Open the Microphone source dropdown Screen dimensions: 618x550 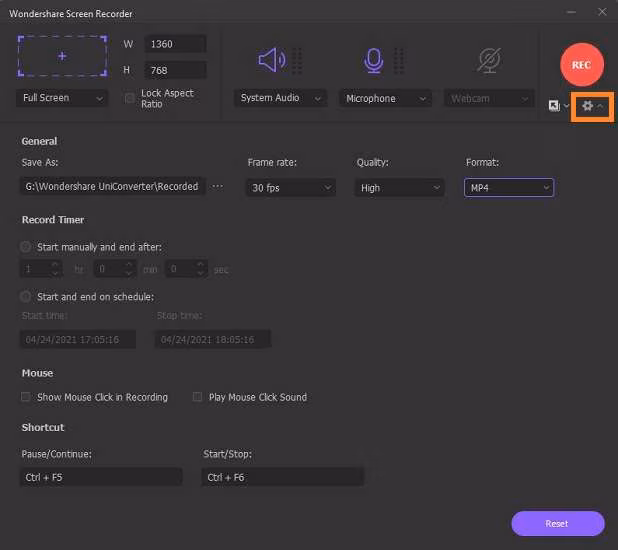pyautogui.click(x=385, y=99)
